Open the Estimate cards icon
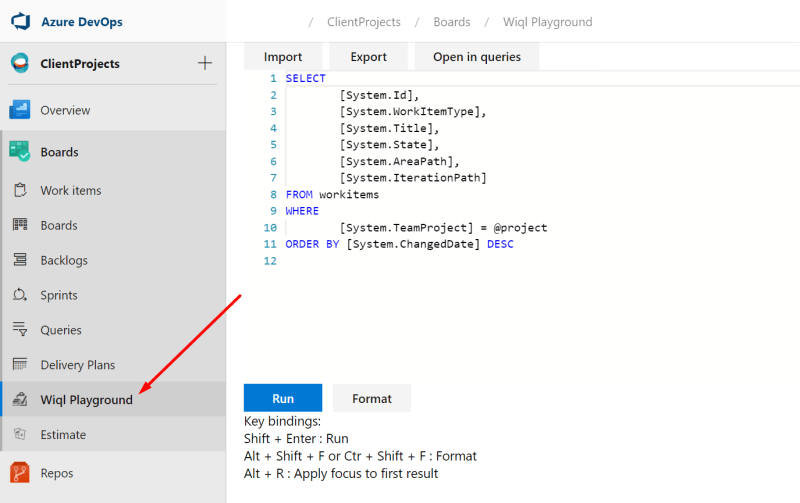 click(20, 434)
